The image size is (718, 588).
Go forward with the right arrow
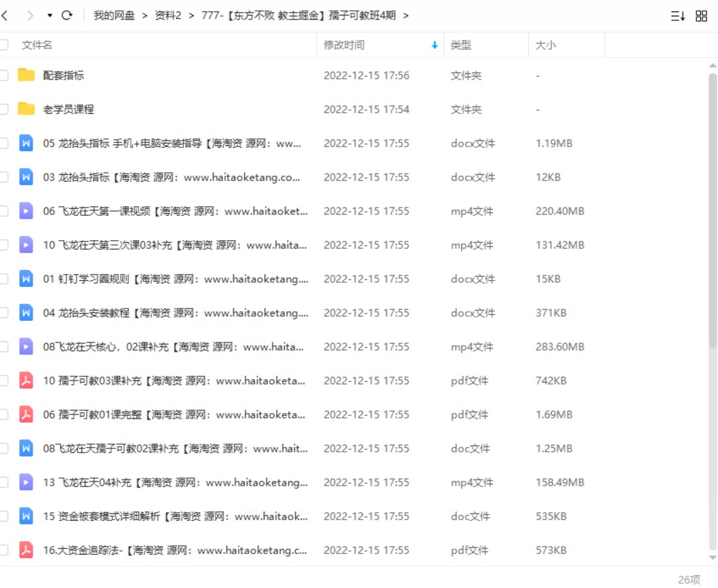(x=31, y=16)
